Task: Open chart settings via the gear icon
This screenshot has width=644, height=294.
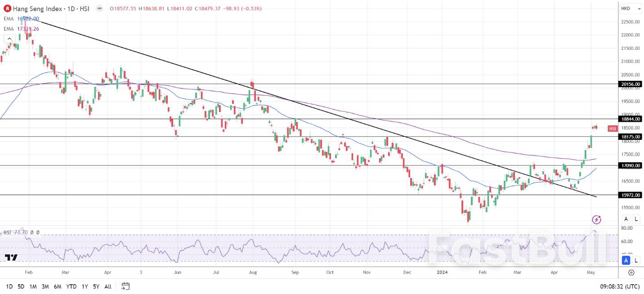Action: coord(631,272)
